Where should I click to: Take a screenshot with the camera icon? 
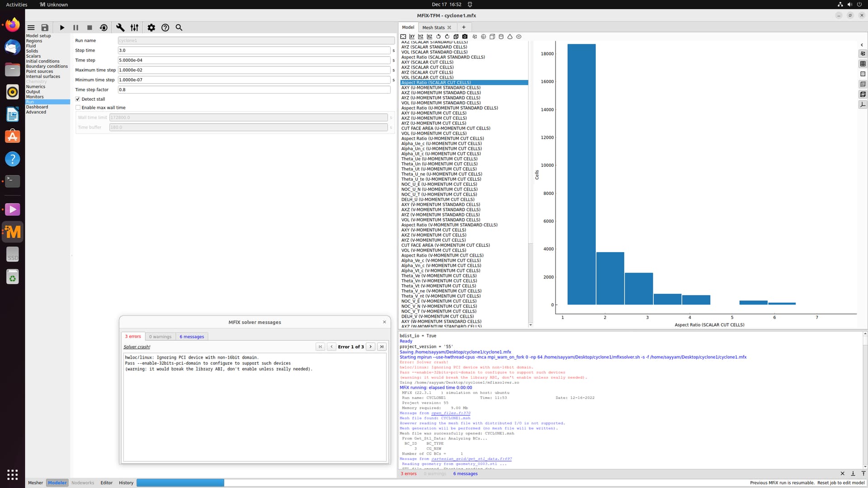tap(465, 37)
